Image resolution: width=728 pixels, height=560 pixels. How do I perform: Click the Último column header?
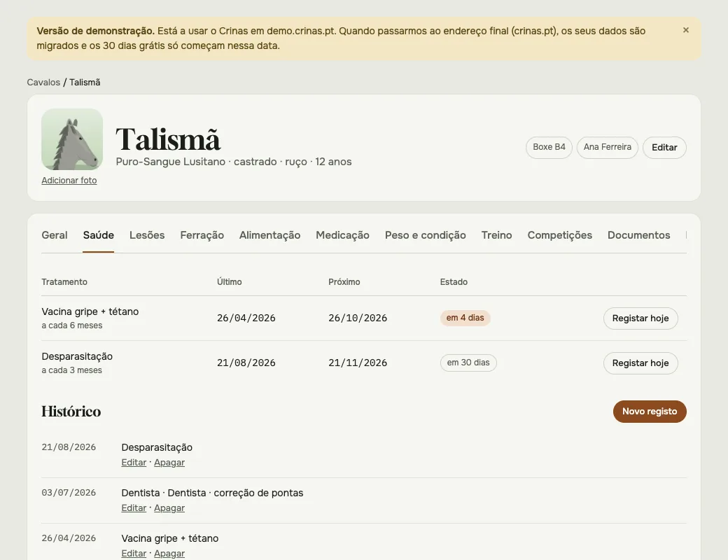230,282
